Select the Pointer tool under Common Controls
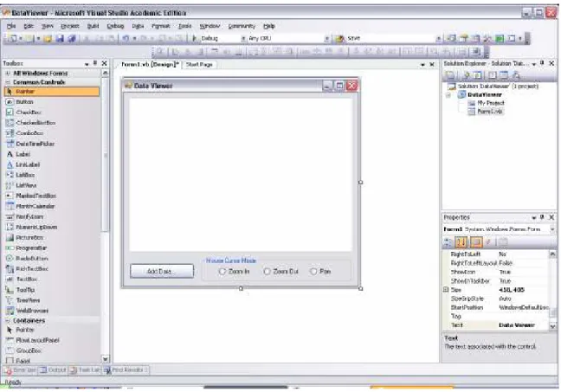Image resolution: width=561 pixels, height=392 pixels. click(52, 92)
